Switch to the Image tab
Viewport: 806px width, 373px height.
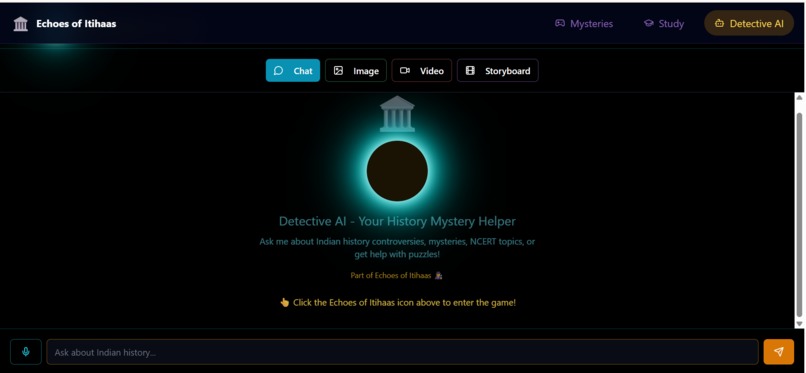point(356,70)
